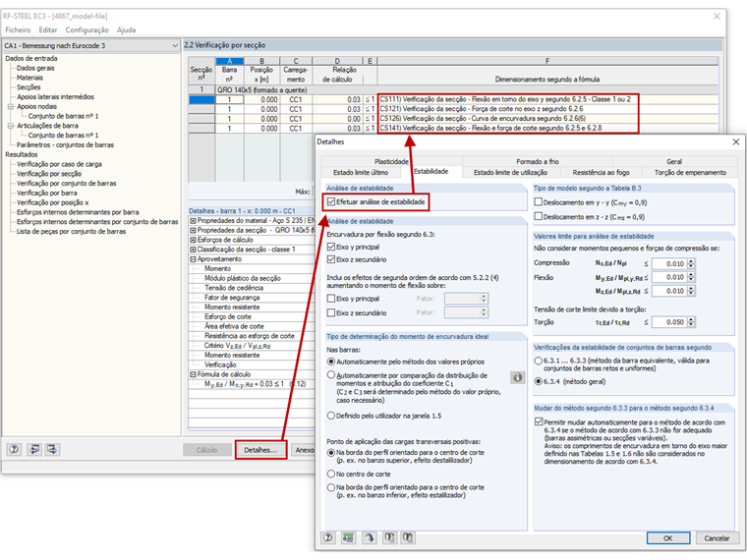Adjust Compressão limit value stepper
This screenshot has height=560, width=747.
[x=691, y=263]
